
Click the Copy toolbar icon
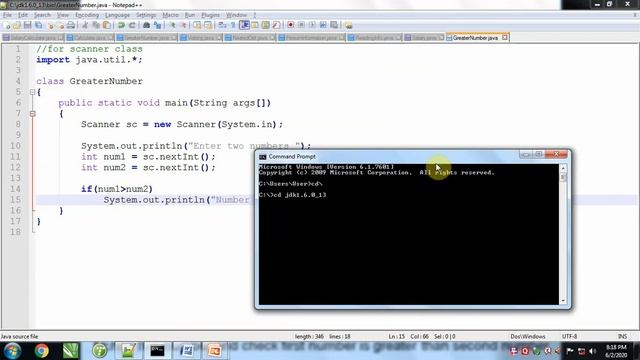click(96, 25)
